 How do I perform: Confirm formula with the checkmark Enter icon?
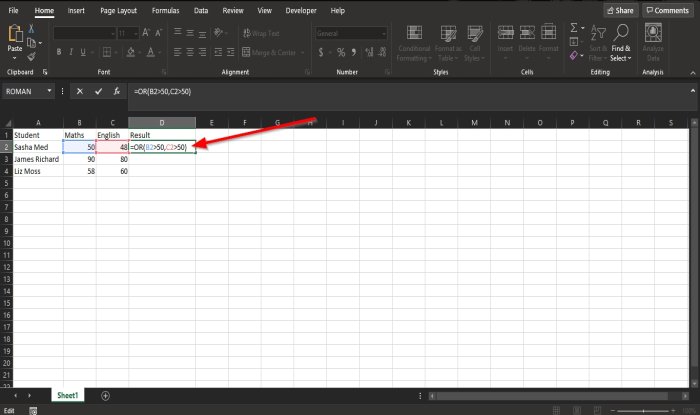pos(98,91)
